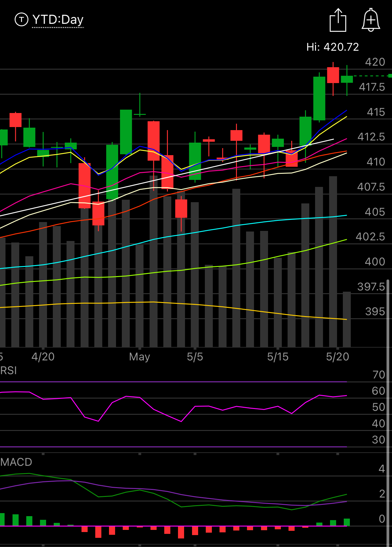
Task: Tap the 405 price axis label
Action: 375,212
